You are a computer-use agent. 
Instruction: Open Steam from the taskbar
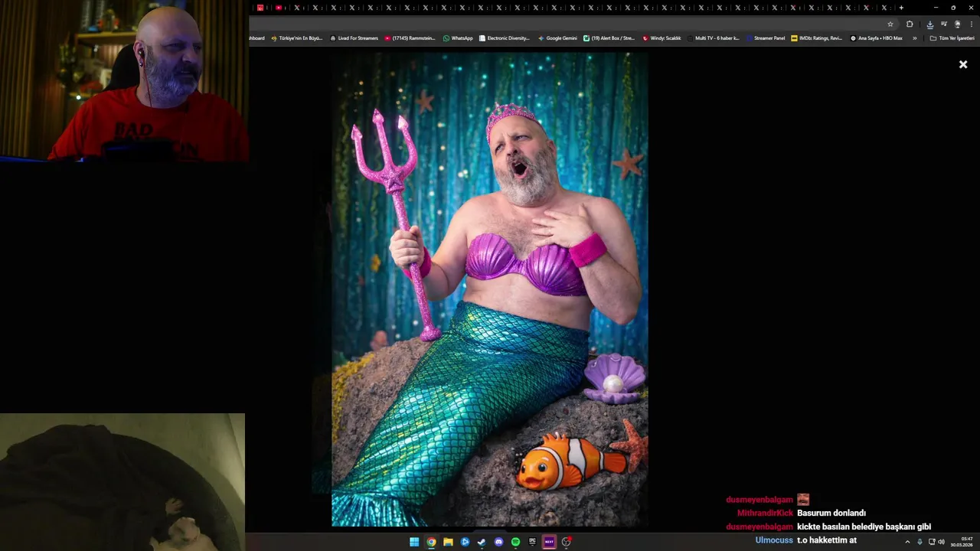coord(482,542)
